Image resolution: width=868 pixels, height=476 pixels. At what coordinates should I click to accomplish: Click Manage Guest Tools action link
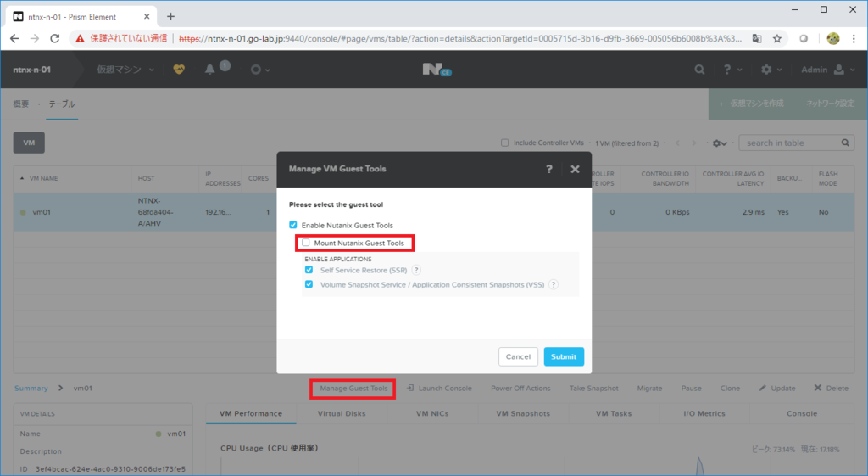click(353, 388)
